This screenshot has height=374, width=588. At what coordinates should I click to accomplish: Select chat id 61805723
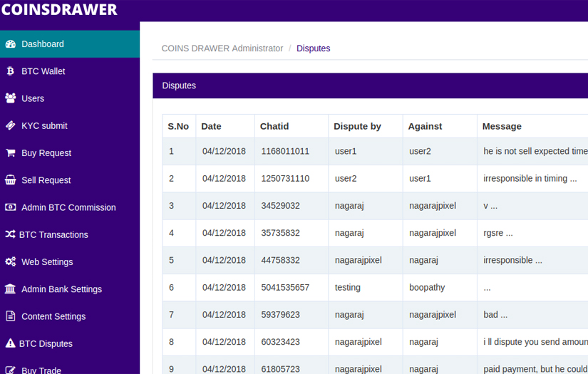coord(281,369)
